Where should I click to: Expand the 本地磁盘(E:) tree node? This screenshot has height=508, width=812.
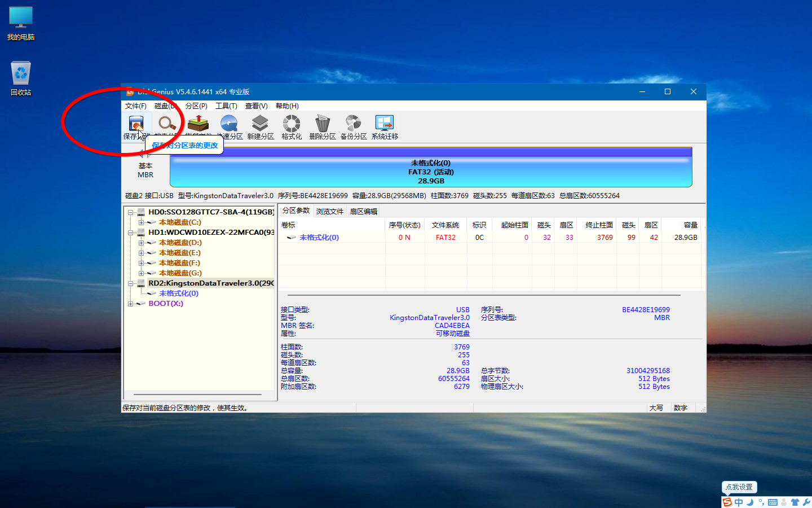coord(141,253)
